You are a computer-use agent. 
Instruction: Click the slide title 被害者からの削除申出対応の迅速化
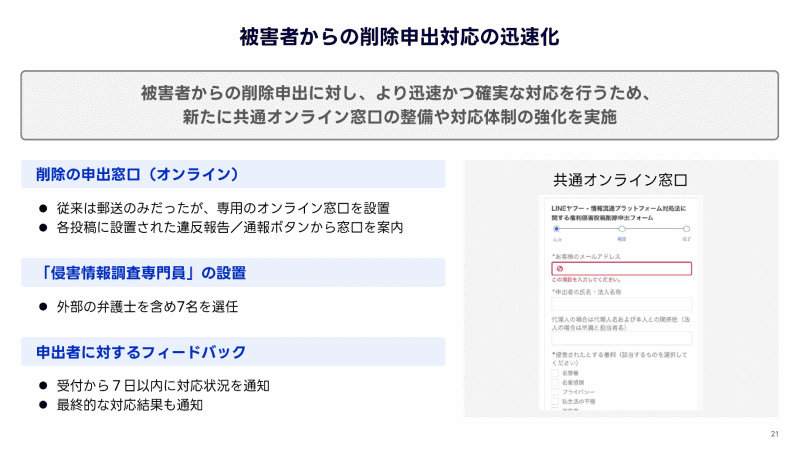399,37
